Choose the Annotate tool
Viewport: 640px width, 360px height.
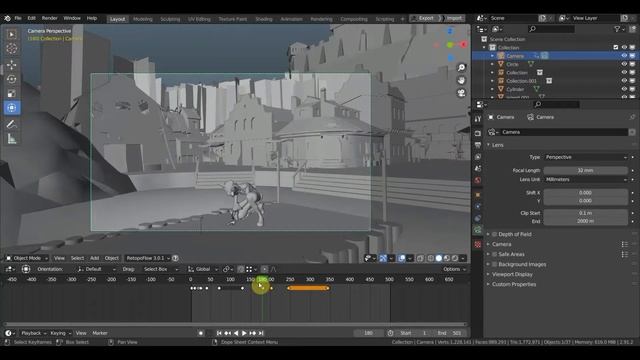pyautogui.click(x=11, y=124)
